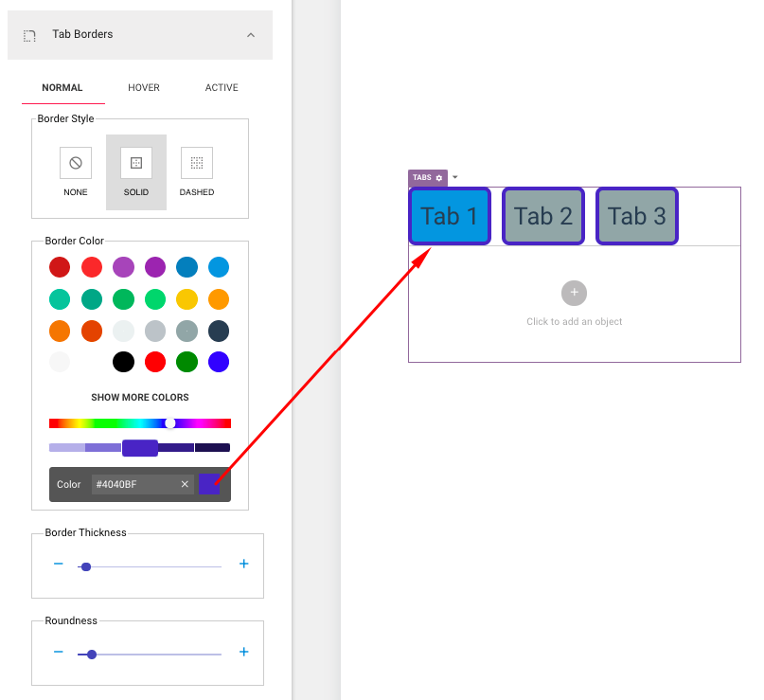Switch to the NORMAL state tab
This screenshot has width=764, height=700.
pos(62,88)
